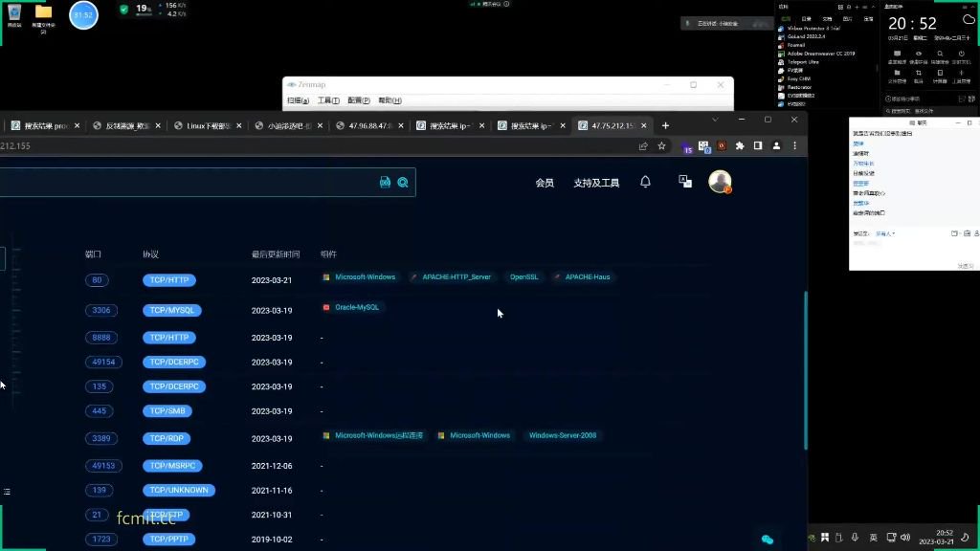Click the language translate icon in the header
980x551 pixels.
pyautogui.click(x=685, y=181)
